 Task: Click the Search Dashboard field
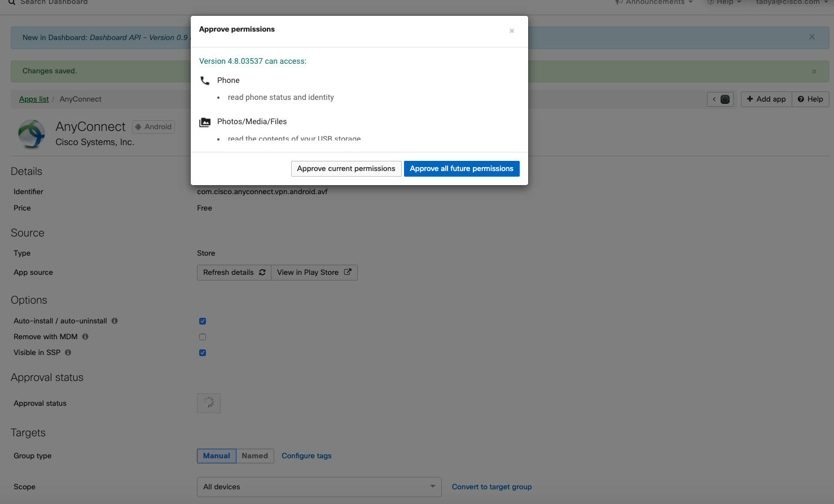(54, 2)
